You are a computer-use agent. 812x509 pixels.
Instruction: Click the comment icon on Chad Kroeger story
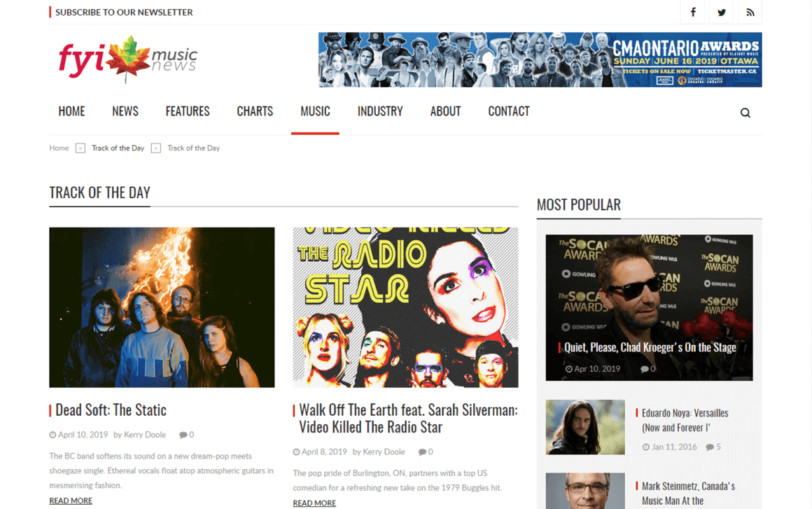click(x=644, y=369)
